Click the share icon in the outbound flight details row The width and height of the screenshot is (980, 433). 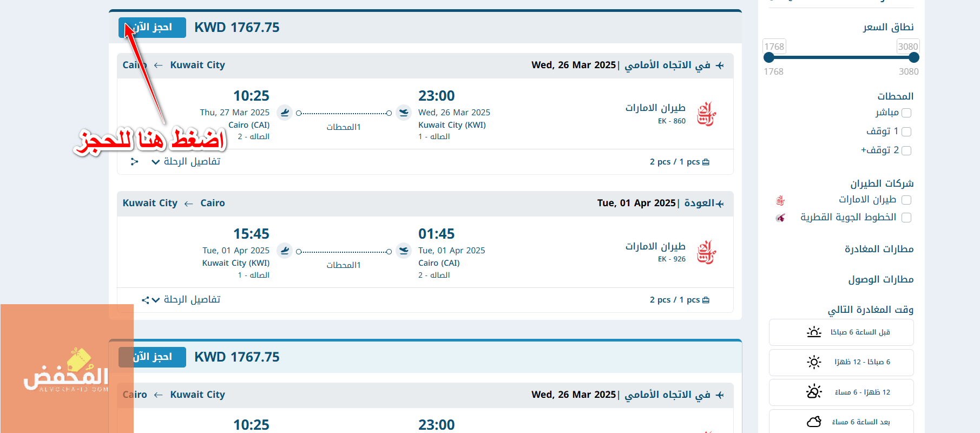pyautogui.click(x=135, y=162)
